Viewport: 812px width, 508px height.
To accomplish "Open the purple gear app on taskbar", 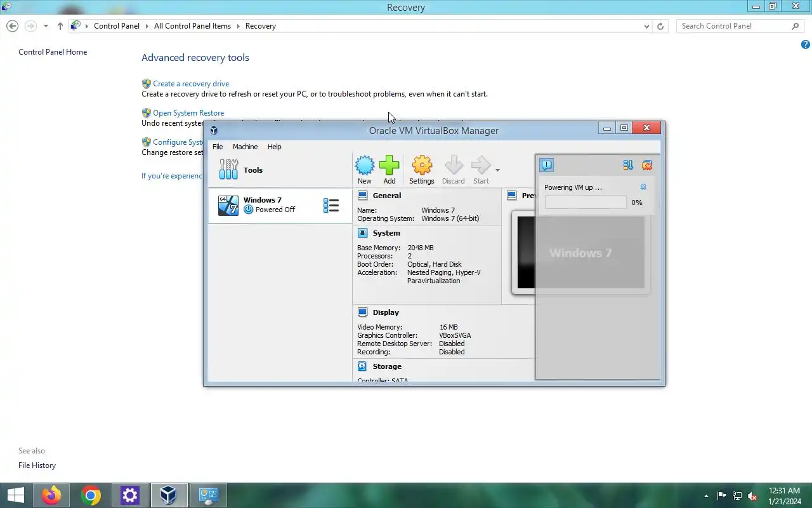I will (130, 495).
